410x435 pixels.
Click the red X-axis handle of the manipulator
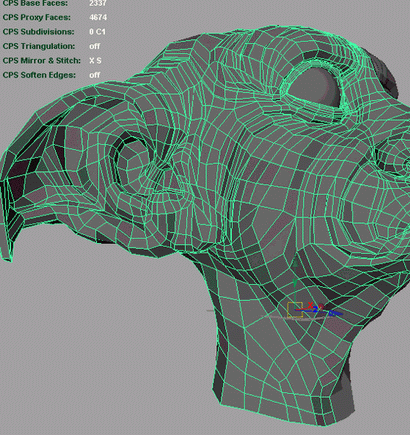click(x=310, y=305)
